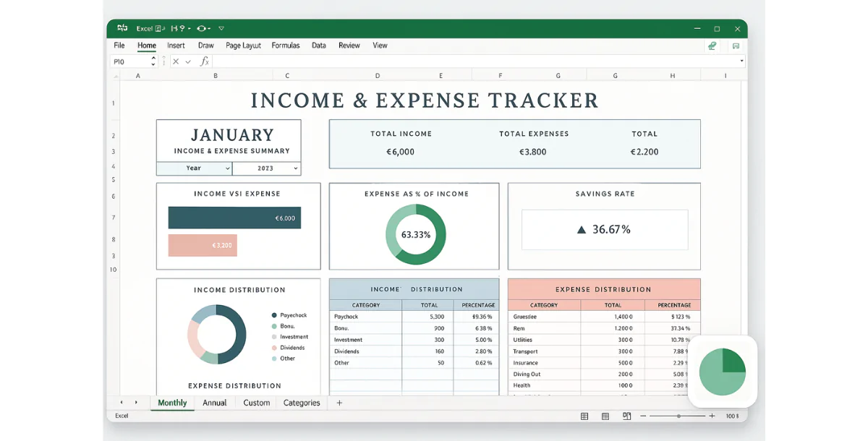Screen dimensions: 868x441
Task: Switch to Normal view in status bar
Action: 584,416
